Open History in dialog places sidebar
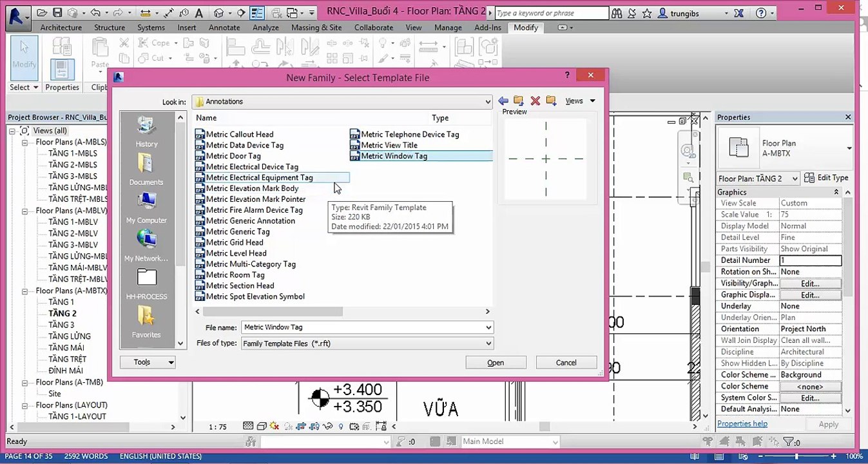The image size is (868, 464). pyautogui.click(x=146, y=133)
